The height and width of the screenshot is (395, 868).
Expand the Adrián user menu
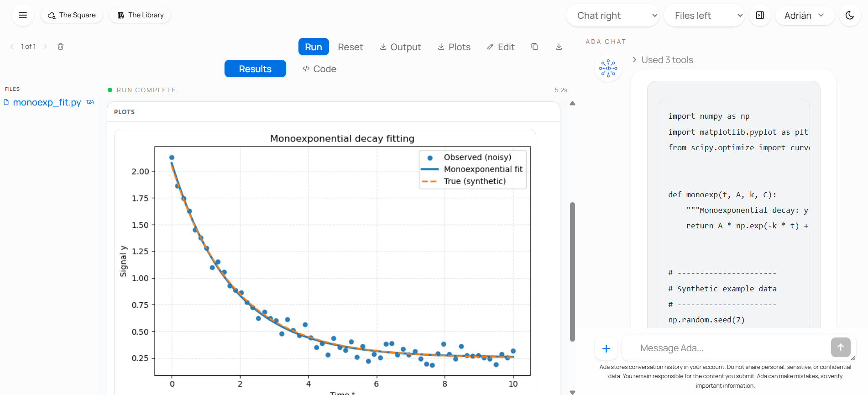[x=804, y=16]
